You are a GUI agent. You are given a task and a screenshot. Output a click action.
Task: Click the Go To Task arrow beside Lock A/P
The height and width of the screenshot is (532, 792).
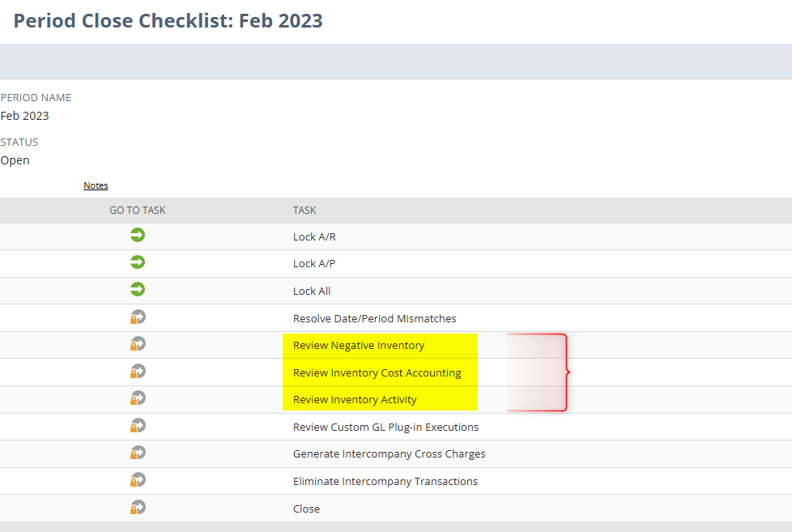[138, 262]
